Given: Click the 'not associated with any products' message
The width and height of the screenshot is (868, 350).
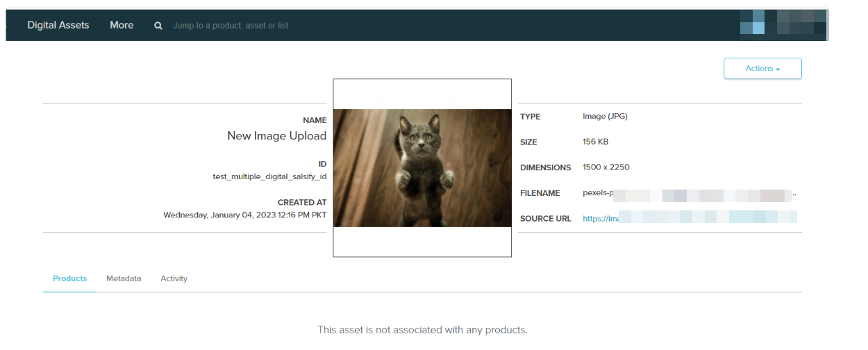Looking at the screenshot, I should (x=422, y=330).
